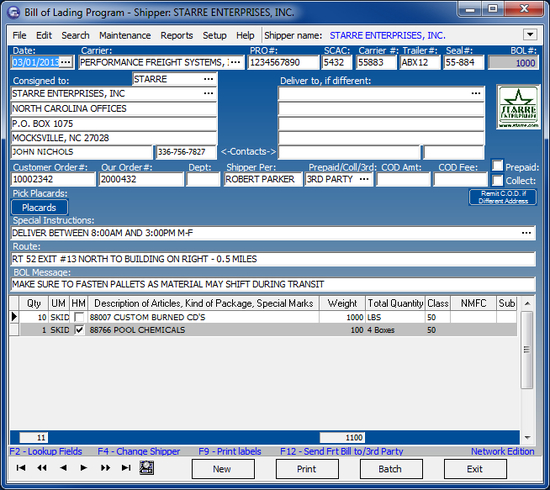Select the row header of POOL CHEMICALS line
Viewport: 550px width, 490px height.
[14, 330]
